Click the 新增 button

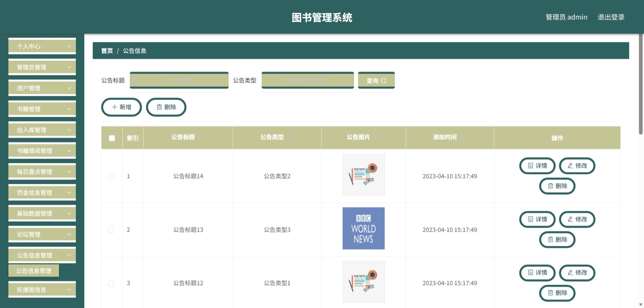click(121, 107)
